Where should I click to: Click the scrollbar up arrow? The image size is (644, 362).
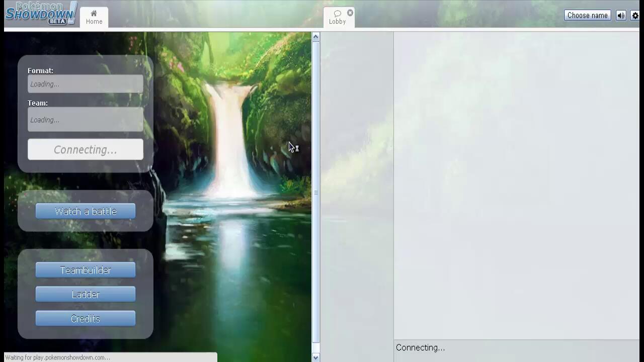coord(315,37)
